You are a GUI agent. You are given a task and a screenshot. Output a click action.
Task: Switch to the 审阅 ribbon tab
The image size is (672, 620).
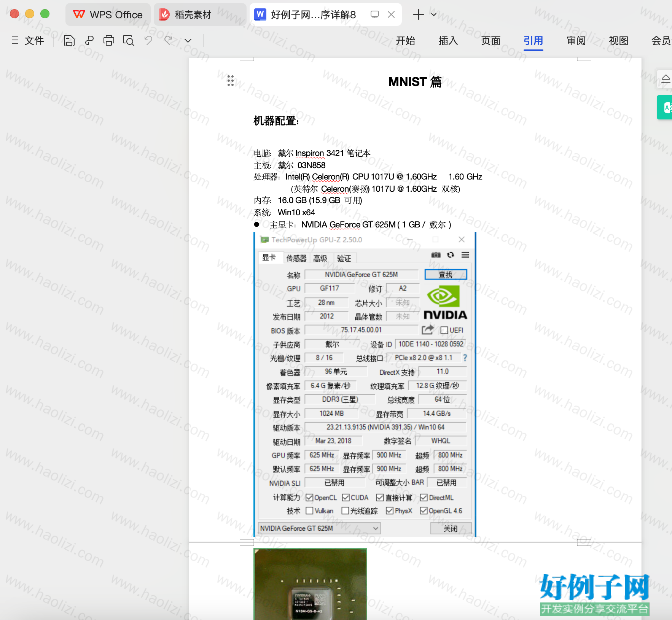tap(576, 41)
